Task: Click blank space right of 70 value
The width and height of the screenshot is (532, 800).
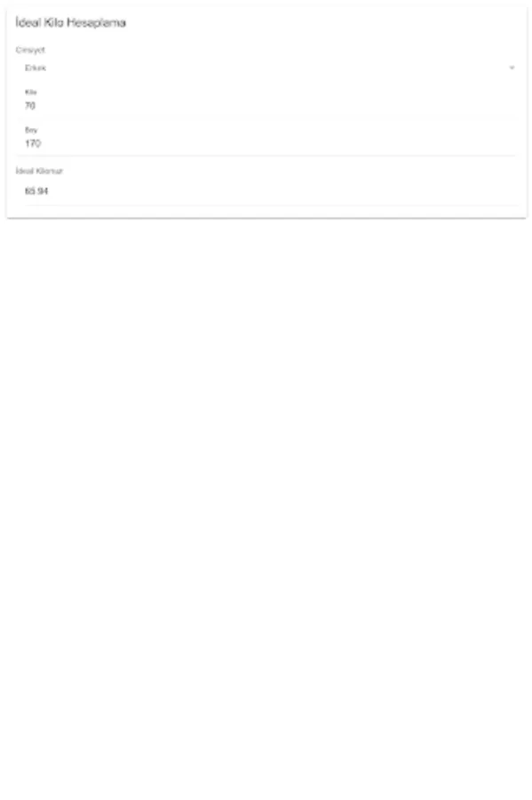Action: [275, 106]
